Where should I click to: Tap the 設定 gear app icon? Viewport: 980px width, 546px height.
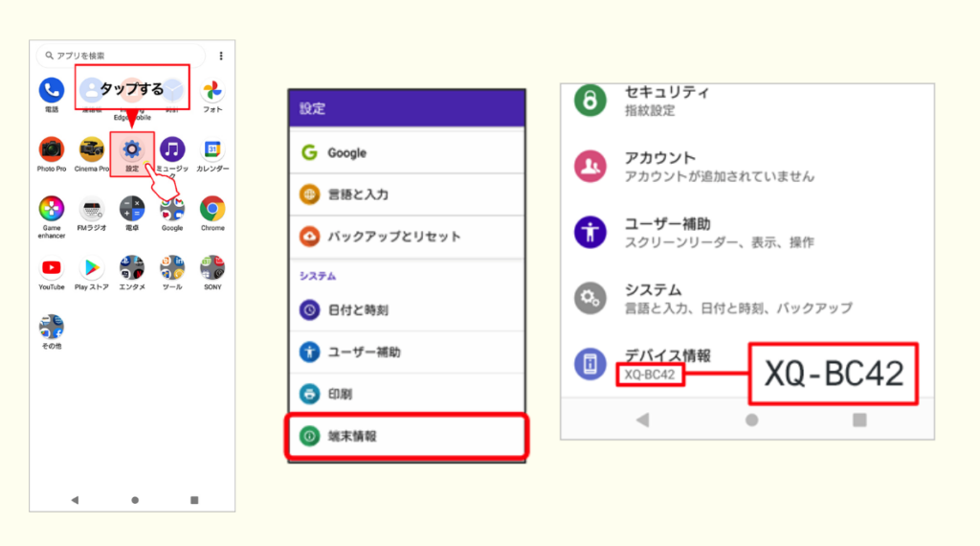(132, 150)
